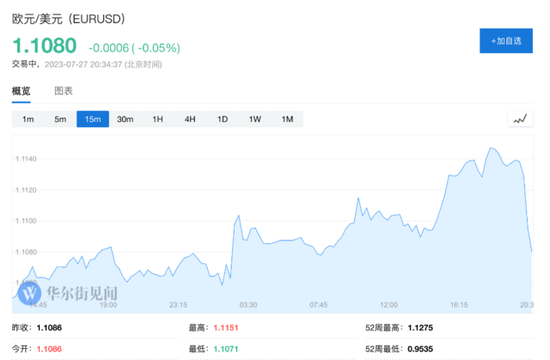Click the 1.1120 y-axis label
The width and height of the screenshot is (550, 360).
[26, 190]
